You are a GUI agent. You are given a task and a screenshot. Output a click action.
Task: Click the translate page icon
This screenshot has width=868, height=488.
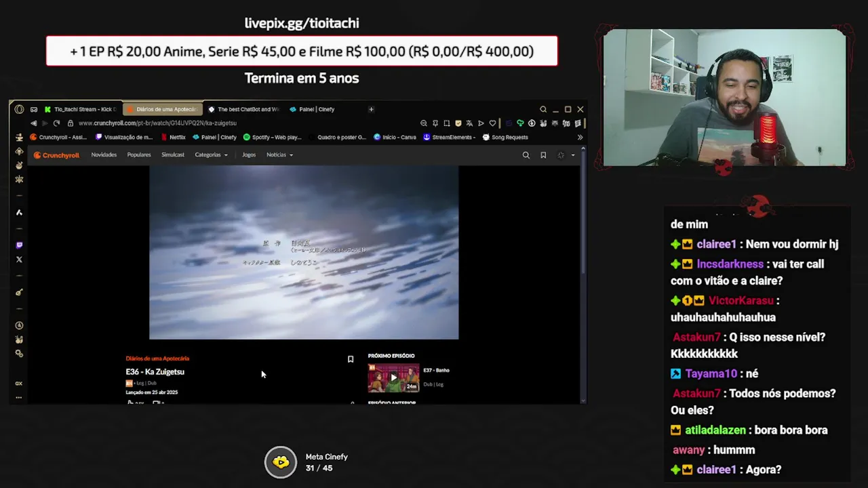[x=469, y=123]
